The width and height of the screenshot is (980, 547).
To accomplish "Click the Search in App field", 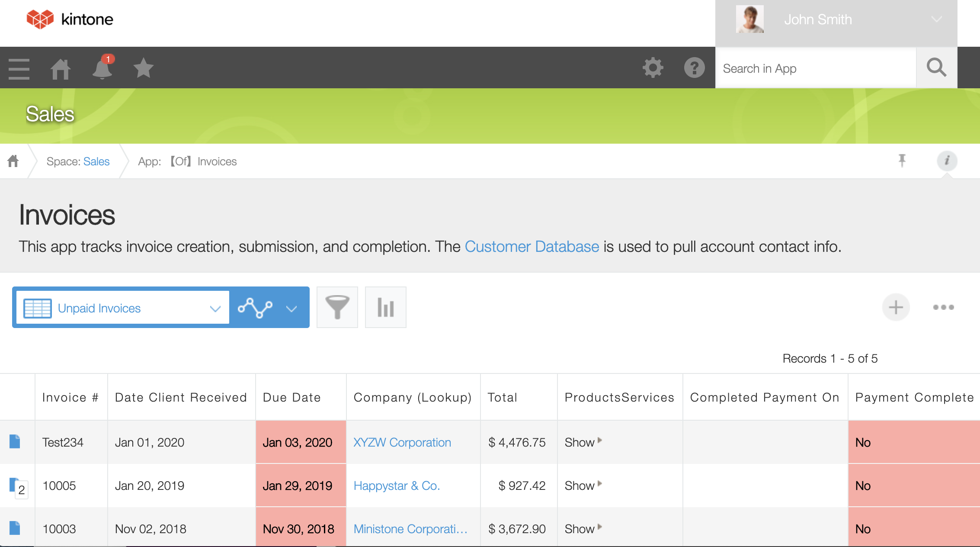I will click(815, 68).
